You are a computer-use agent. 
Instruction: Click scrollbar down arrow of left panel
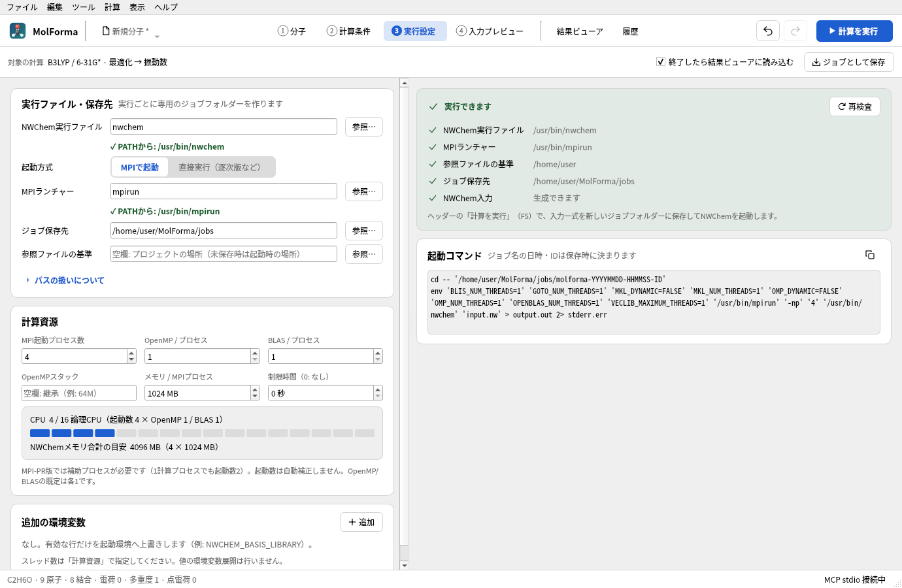(x=404, y=565)
